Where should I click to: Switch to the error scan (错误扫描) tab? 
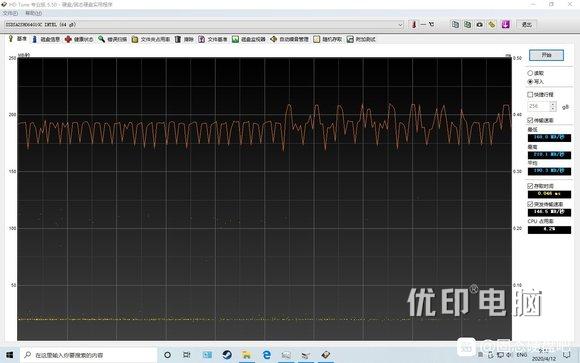point(112,39)
